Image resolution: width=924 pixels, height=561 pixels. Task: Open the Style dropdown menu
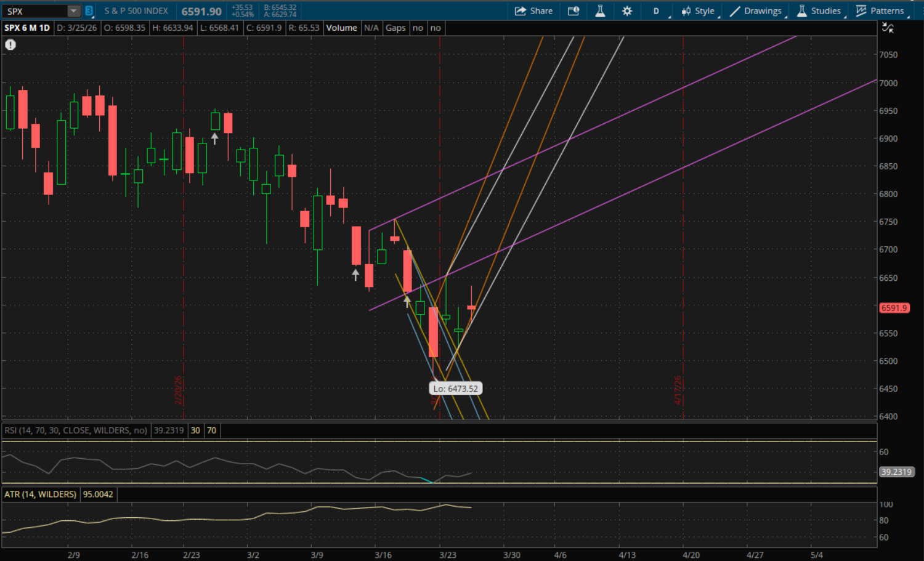(x=698, y=11)
